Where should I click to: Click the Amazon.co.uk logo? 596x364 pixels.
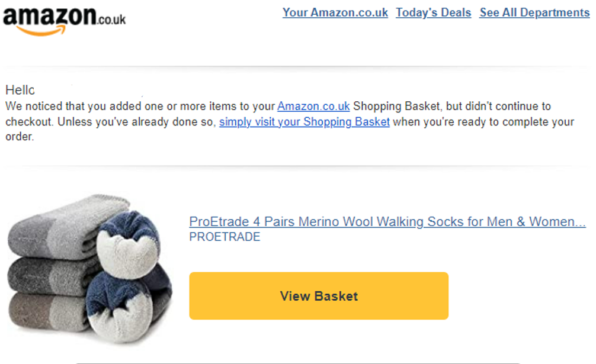coord(62,18)
